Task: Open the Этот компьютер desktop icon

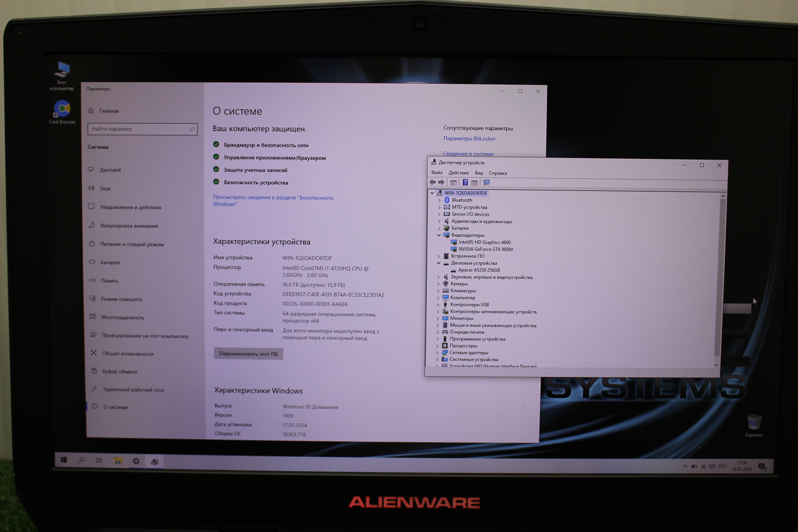Action: tap(62, 76)
